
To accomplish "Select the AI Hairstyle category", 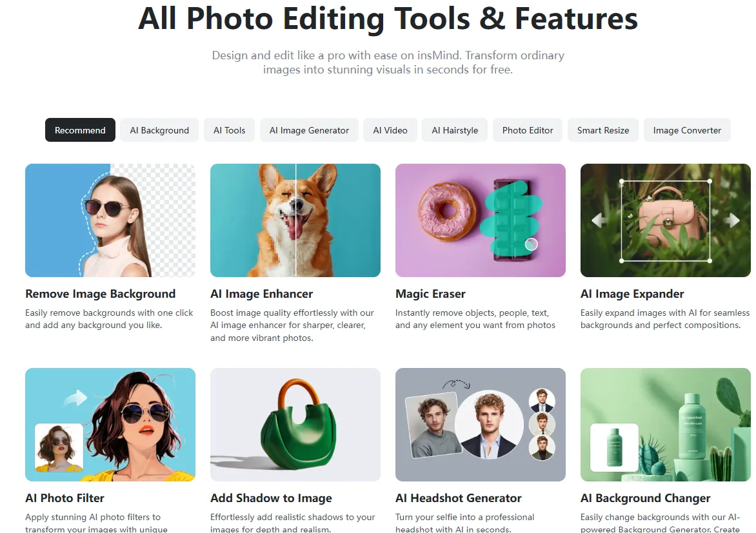I will [454, 130].
